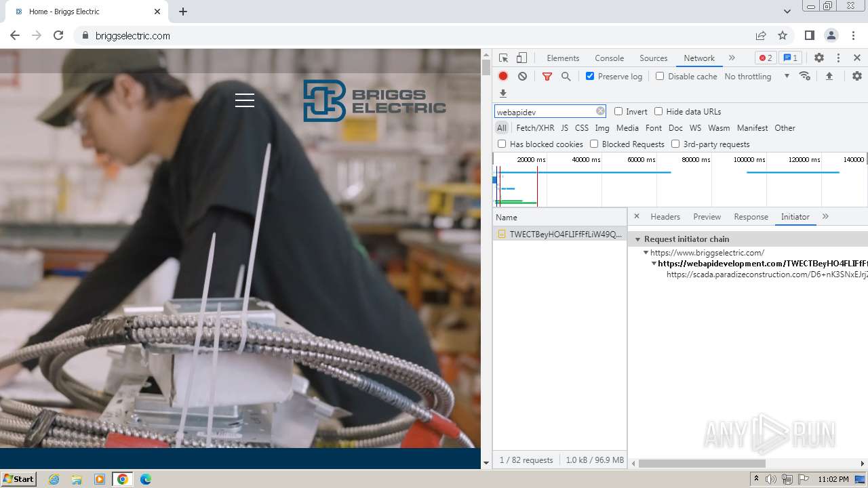Open the No throttling dropdown
Viewport: 868px width, 488px height.
click(757, 76)
